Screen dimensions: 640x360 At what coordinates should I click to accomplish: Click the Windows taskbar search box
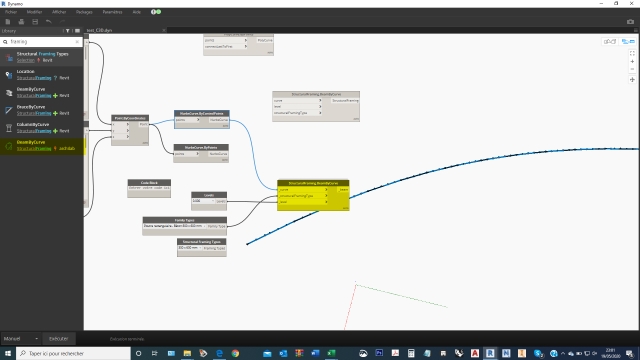[73, 353]
